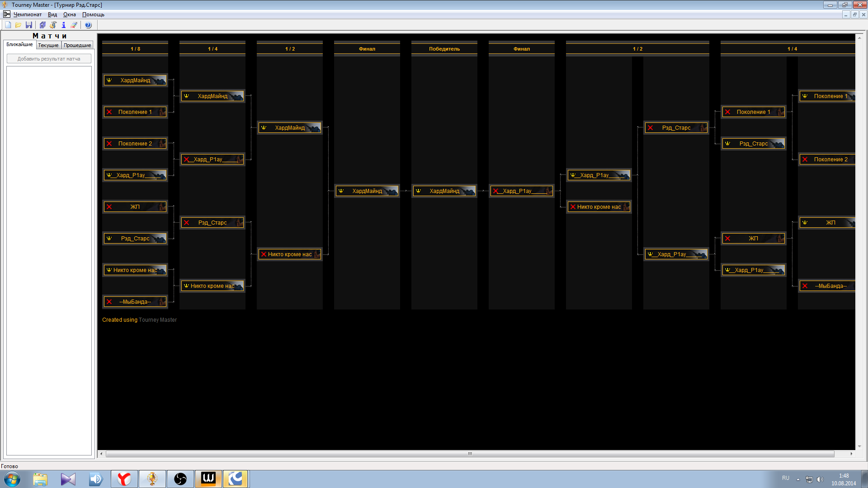Click the horizontal scrollbar thumb
This screenshot has height=488, width=868.
470,454
